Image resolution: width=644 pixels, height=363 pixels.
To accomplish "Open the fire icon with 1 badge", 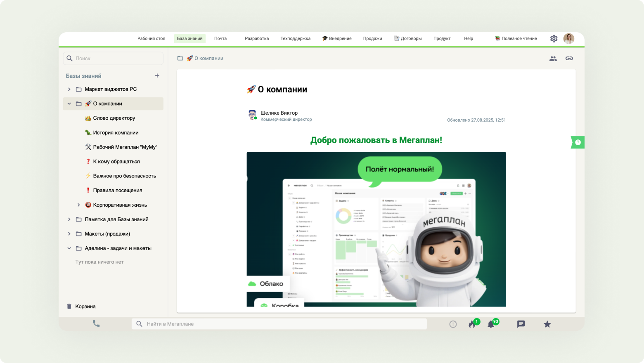I will 472,324.
